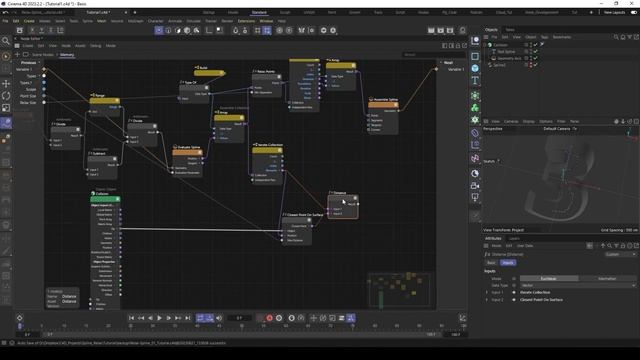
Task: Open the Extensions menu
Action: [x=246, y=21]
